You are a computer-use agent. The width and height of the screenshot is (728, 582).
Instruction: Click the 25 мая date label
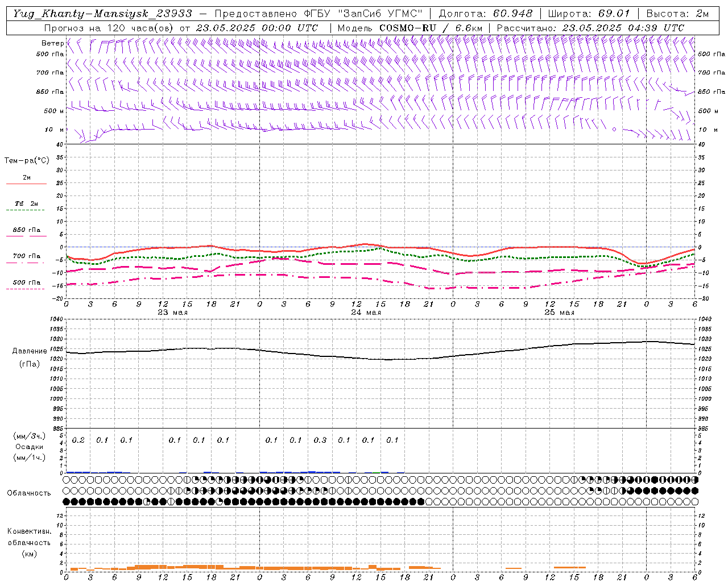[559, 313]
